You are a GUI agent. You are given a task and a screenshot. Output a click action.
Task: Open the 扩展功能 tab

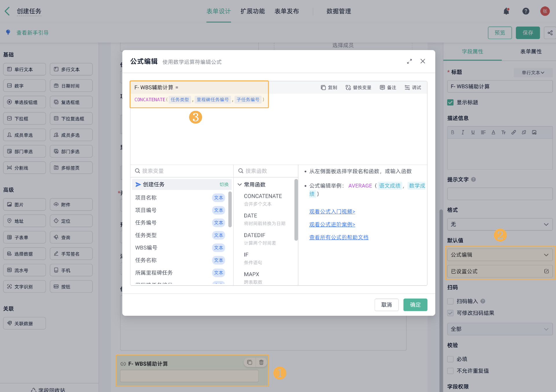pos(253,11)
